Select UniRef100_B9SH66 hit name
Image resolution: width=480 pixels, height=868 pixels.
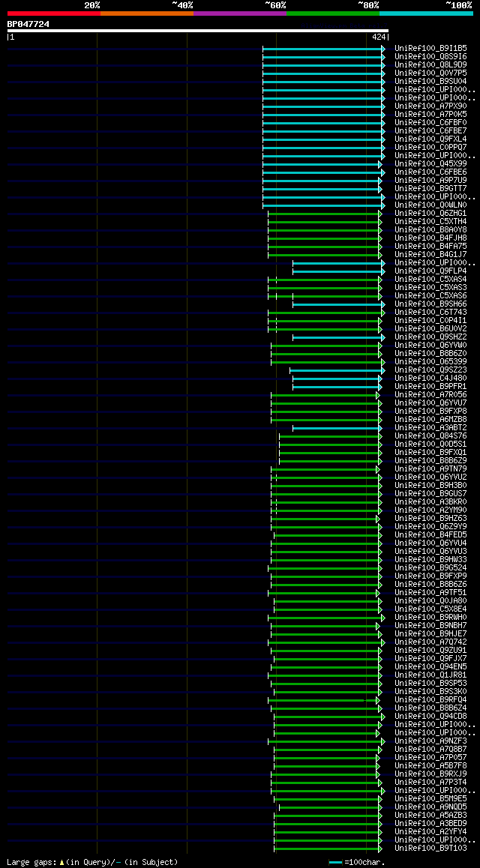coord(430,304)
